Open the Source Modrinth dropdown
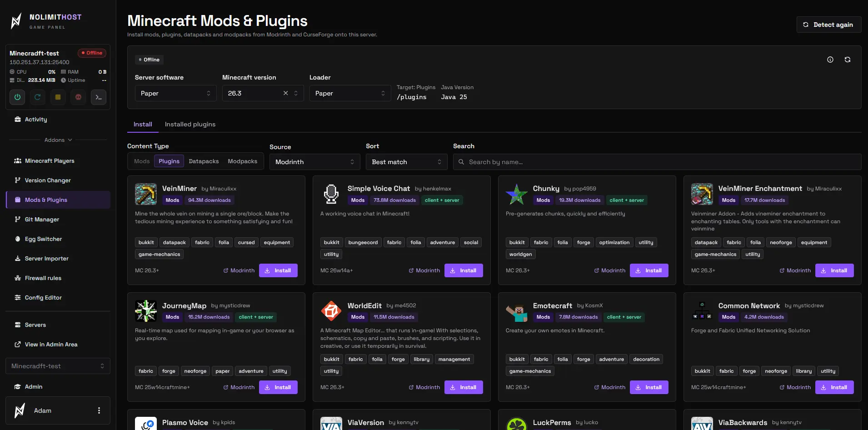Image resolution: width=868 pixels, height=430 pixels. click(x=315, y=162)
